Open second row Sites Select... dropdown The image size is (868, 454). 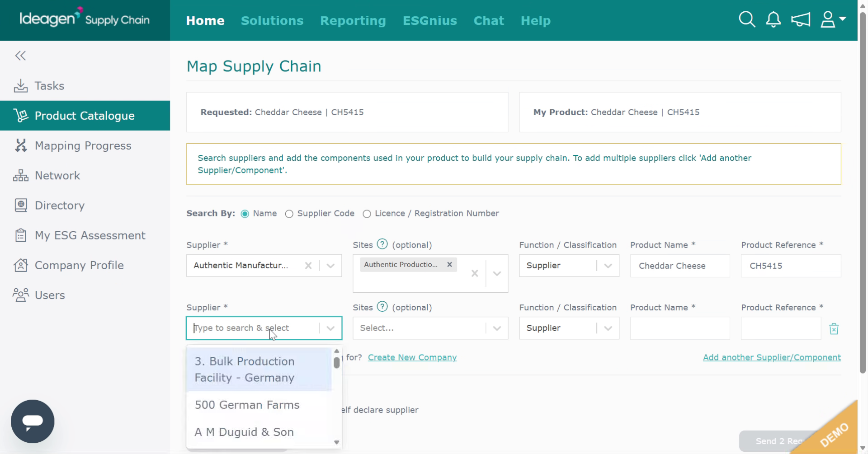pos(430,328)
